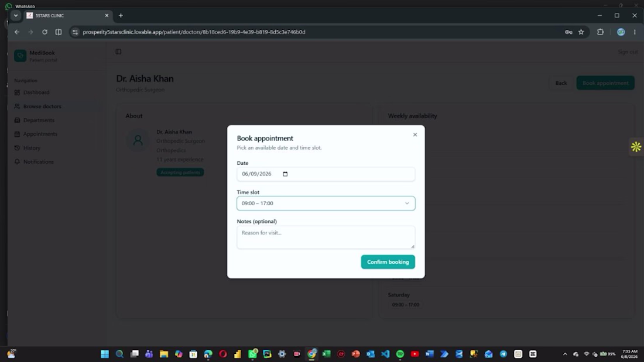Viewport: 644px width, 362px height.
Task: Click the Date input showing 06/09/2026
Action: pyautogui.click(x=326, y=174)
